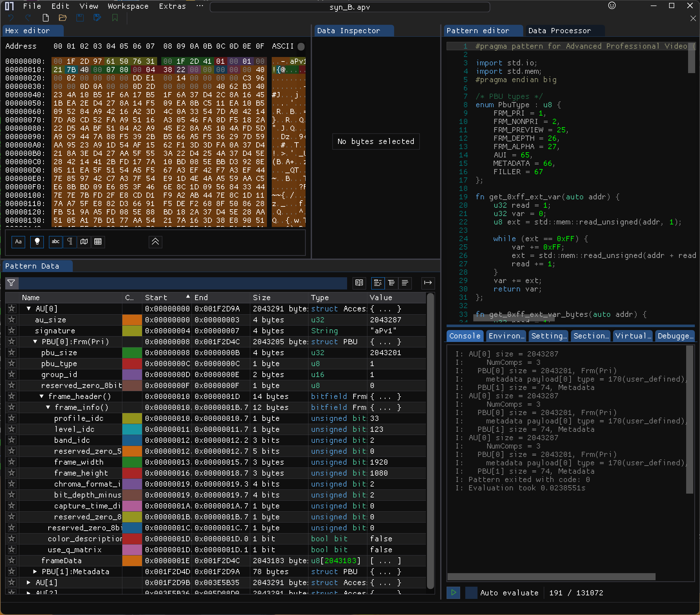Click the ImHex logo icon
The width and height of the screenshot is (700, 615).
point(9,6)
